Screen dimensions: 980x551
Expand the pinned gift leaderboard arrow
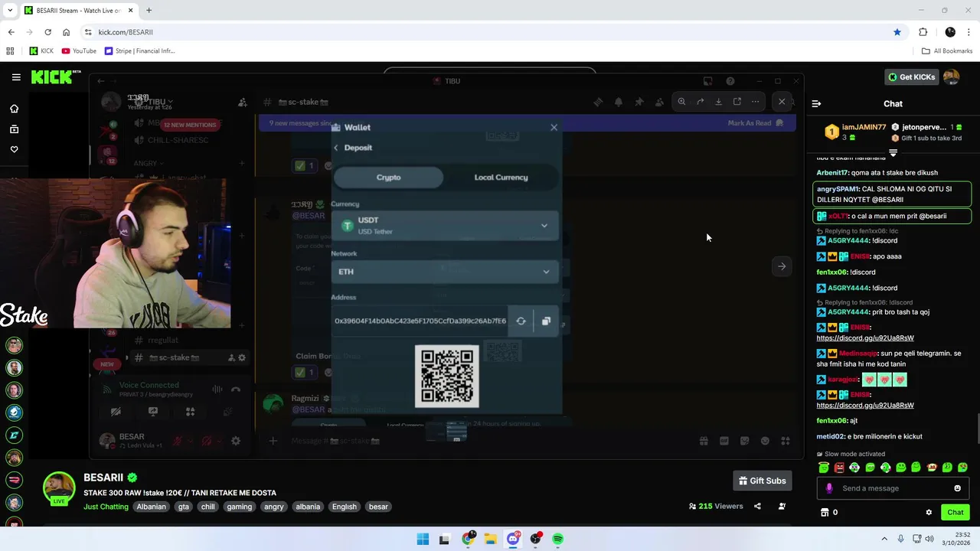click(x=893, y=152)
